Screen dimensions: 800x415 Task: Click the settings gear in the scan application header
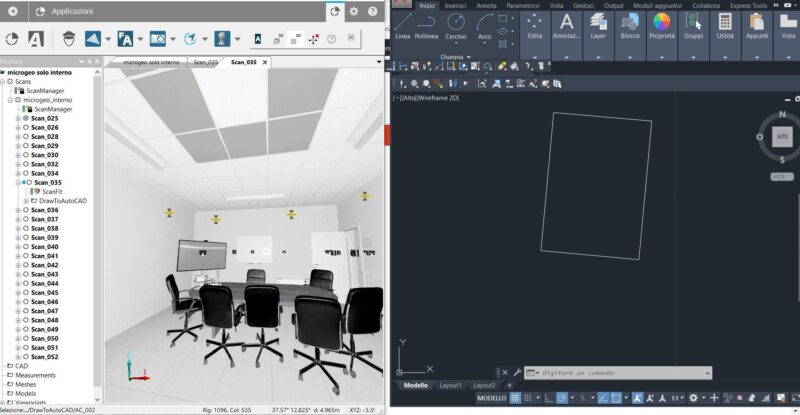coord(354,11)
